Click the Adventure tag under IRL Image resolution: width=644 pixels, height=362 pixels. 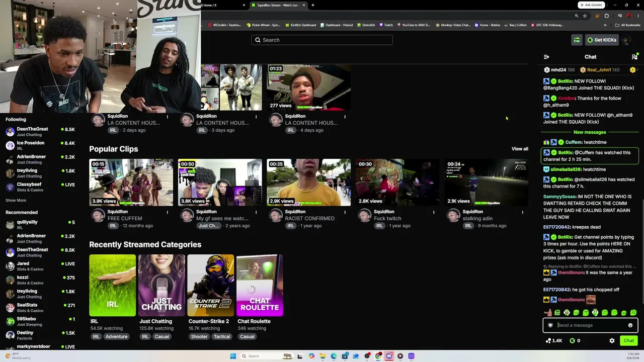(117, 337)
